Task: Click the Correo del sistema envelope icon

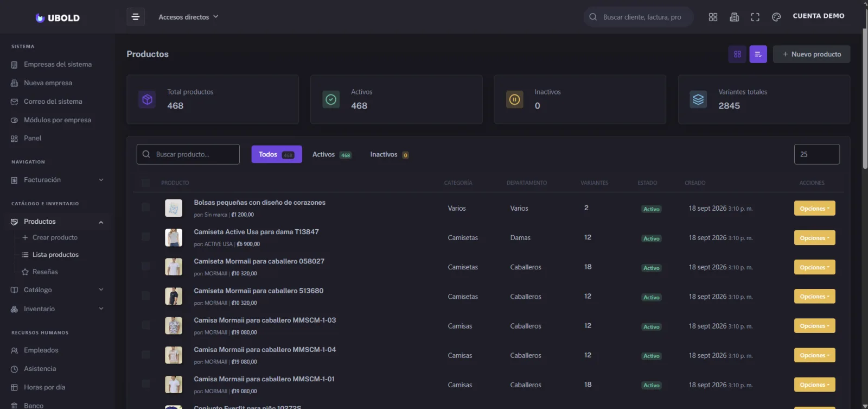Action: tap(14, 102)
